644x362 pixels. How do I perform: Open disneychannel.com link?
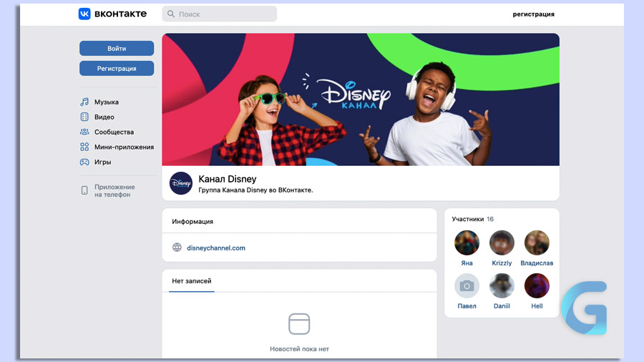click(x=216, y=248)
